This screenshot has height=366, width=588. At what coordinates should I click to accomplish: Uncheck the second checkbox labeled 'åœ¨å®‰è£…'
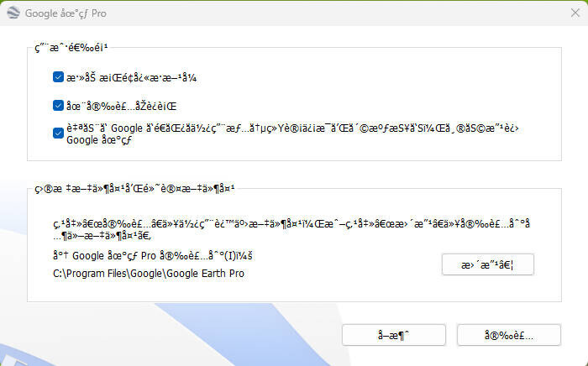pyautogui.click(x=58, y=106)
